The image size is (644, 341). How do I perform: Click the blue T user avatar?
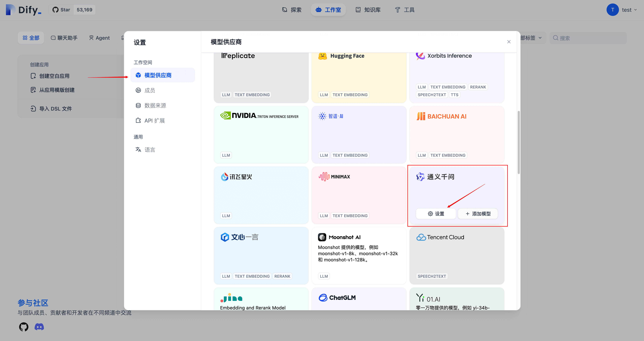612,10
